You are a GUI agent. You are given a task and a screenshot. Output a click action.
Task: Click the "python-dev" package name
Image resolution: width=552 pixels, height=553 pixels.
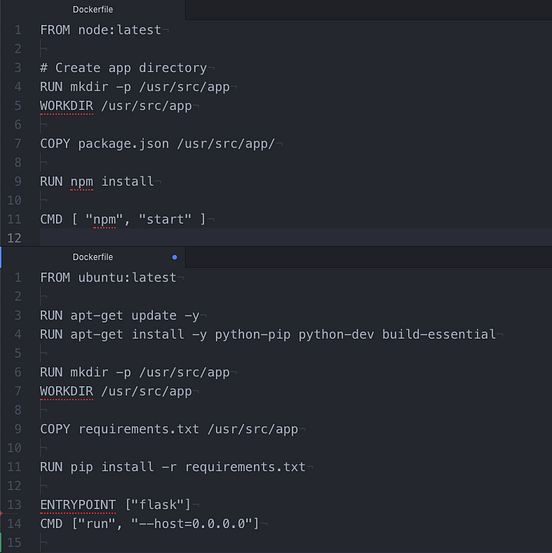[336, 334]
